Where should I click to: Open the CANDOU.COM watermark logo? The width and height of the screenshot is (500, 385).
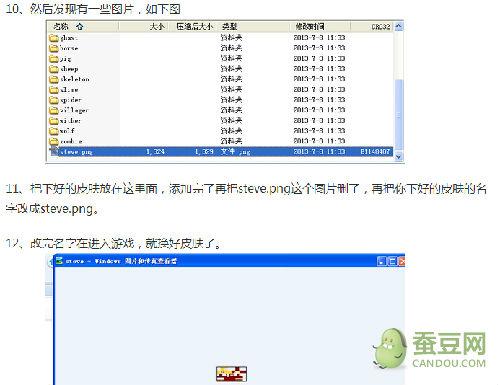point(430,349)
